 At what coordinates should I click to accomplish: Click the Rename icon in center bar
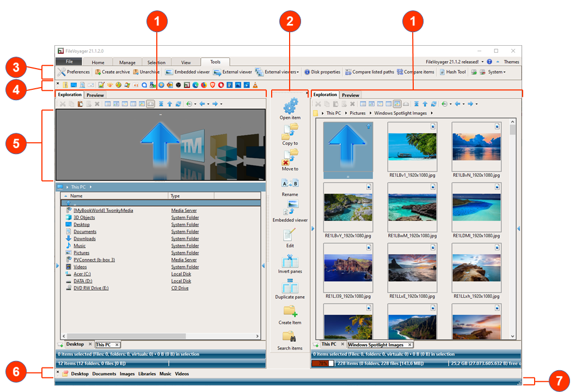(290, 183)
